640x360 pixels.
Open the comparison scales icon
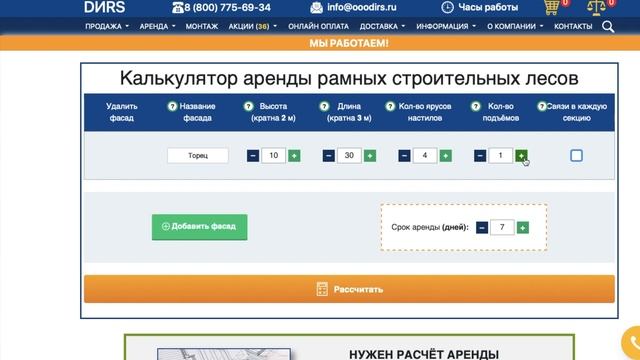pos(596,8)
